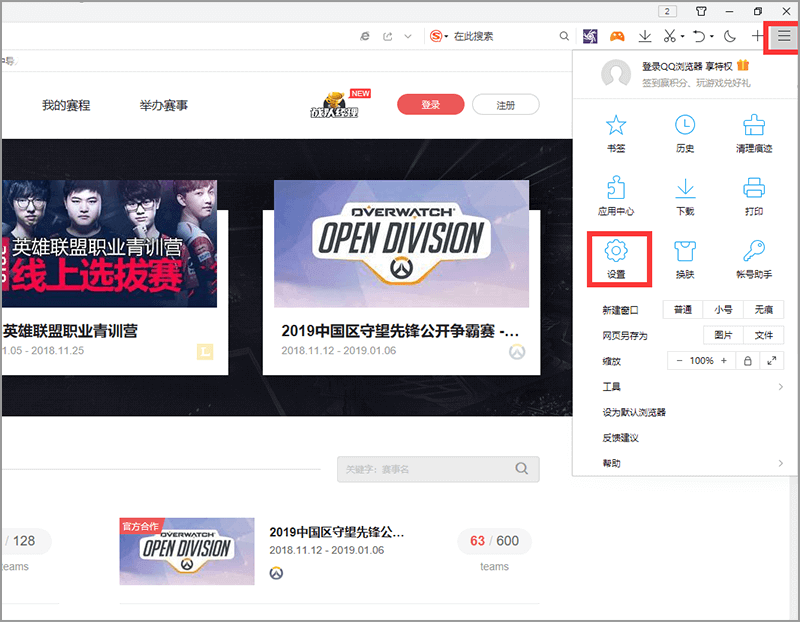Click the orange gift icon beside login text
Image resolution: width=800 pixels, height=622 pixels.
(743, 65)
